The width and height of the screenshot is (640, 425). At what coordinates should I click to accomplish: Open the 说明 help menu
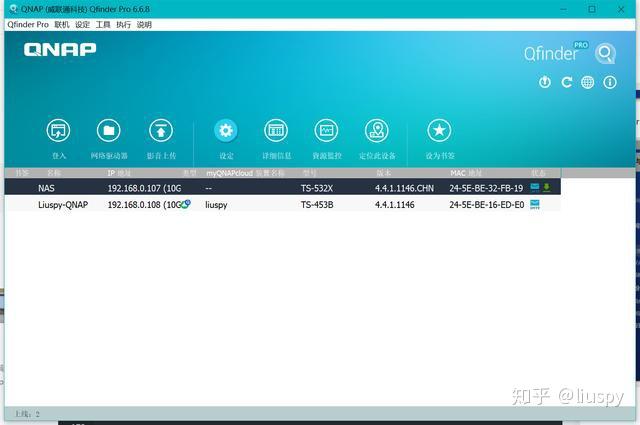tap(144, 24)
